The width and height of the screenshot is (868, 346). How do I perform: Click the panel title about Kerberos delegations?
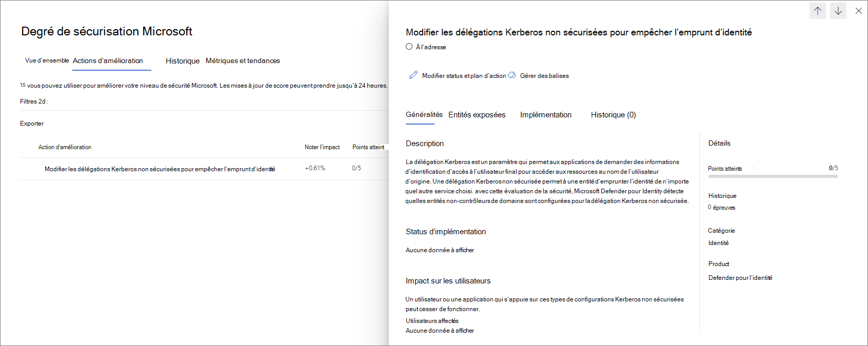coord(579,32)
